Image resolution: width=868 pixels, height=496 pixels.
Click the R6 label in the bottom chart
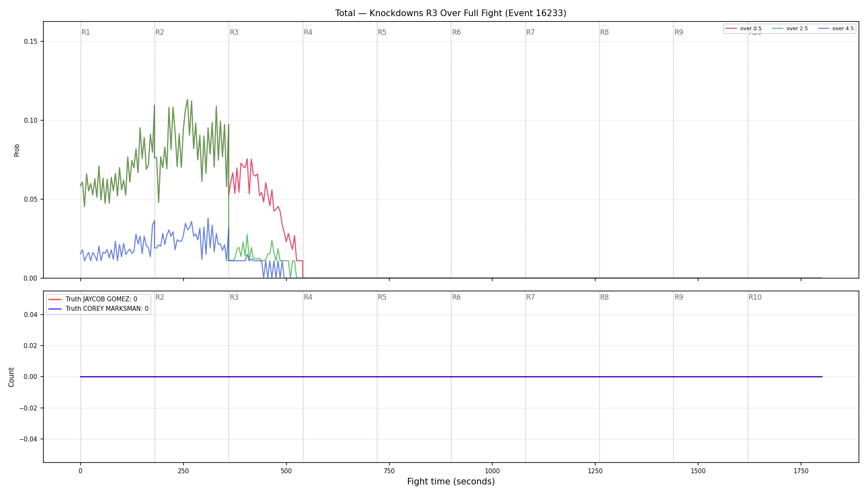click(456, 297)
